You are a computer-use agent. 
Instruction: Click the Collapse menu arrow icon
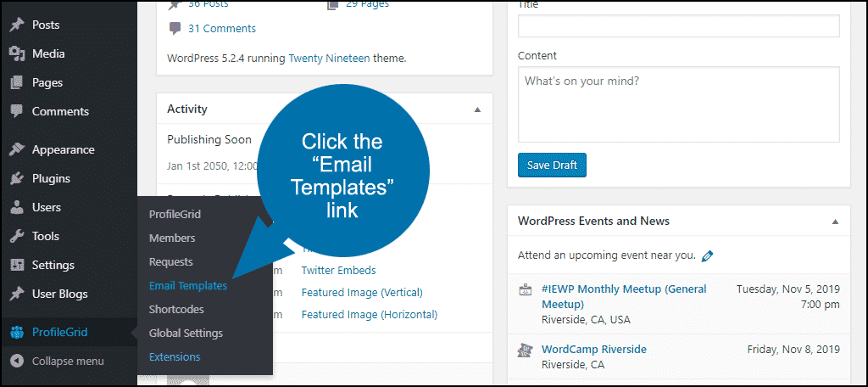(17, 361)
